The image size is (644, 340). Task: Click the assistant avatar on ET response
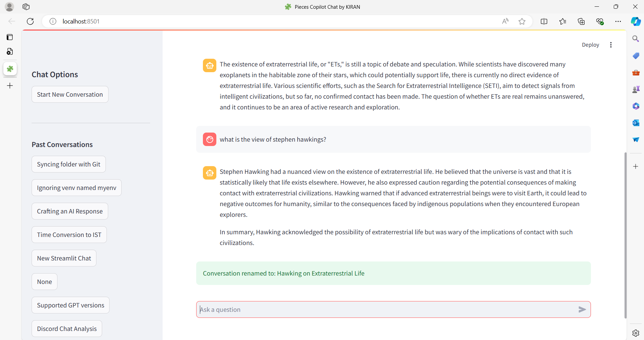pos(210,65)
